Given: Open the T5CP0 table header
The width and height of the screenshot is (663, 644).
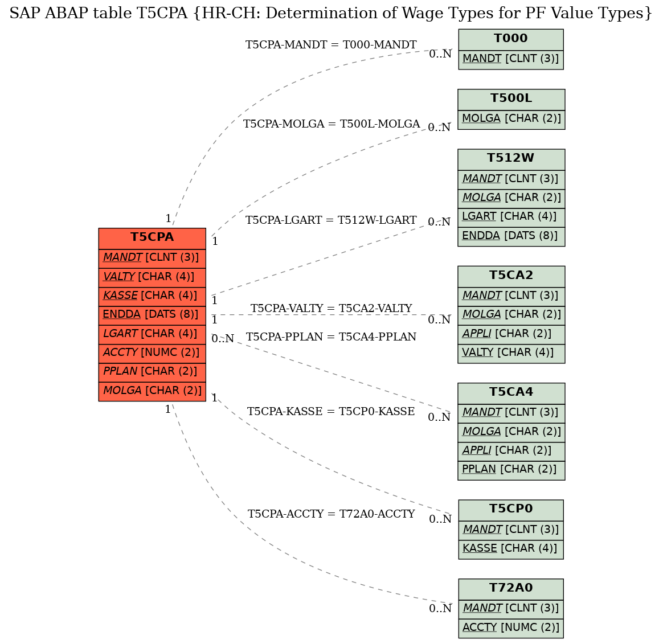Looking at the screenshot, I should click(x=511, y=510).
